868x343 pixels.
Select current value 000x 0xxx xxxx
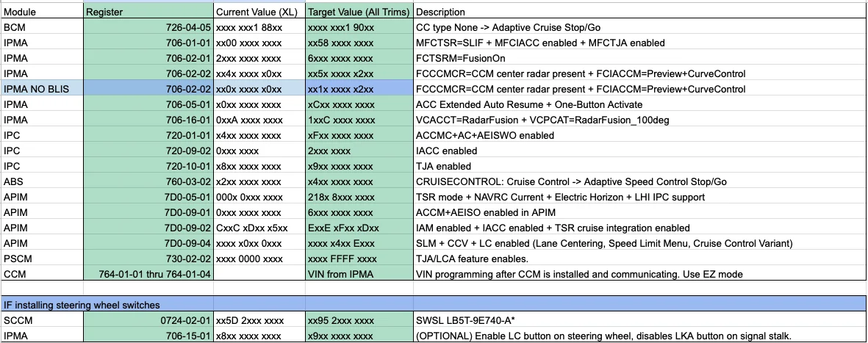point(259,198)
